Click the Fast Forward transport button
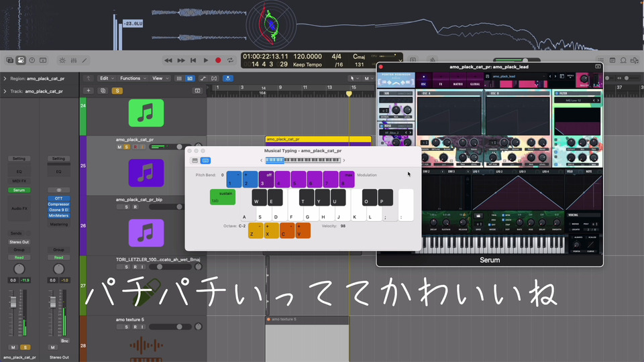Image resolution: width=644 pixels, height=362 pixels. click(x=180, y=60)
